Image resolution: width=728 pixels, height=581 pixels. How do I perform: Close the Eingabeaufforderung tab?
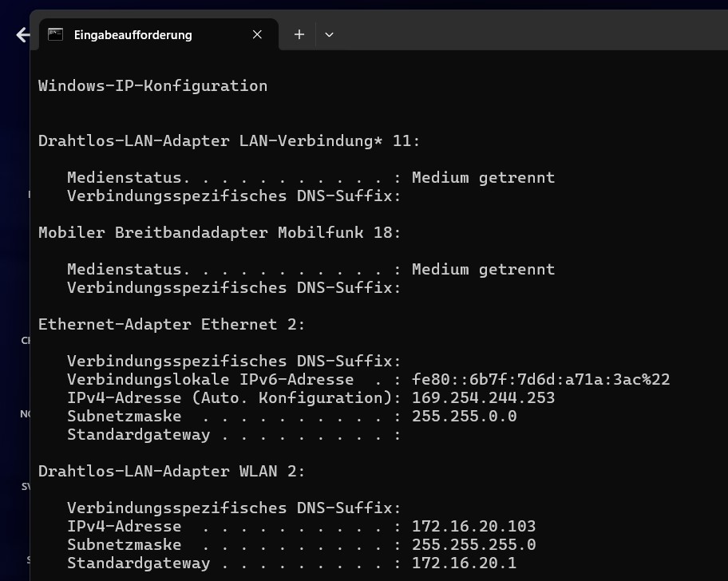(257, 34)
